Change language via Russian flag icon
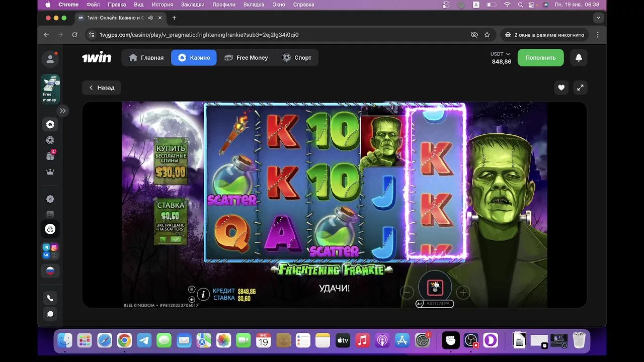644x362 pixels. pos(50,270)
